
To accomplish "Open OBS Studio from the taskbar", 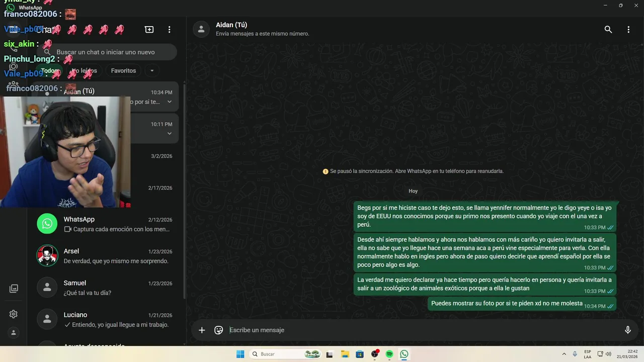I will point(375,354).
